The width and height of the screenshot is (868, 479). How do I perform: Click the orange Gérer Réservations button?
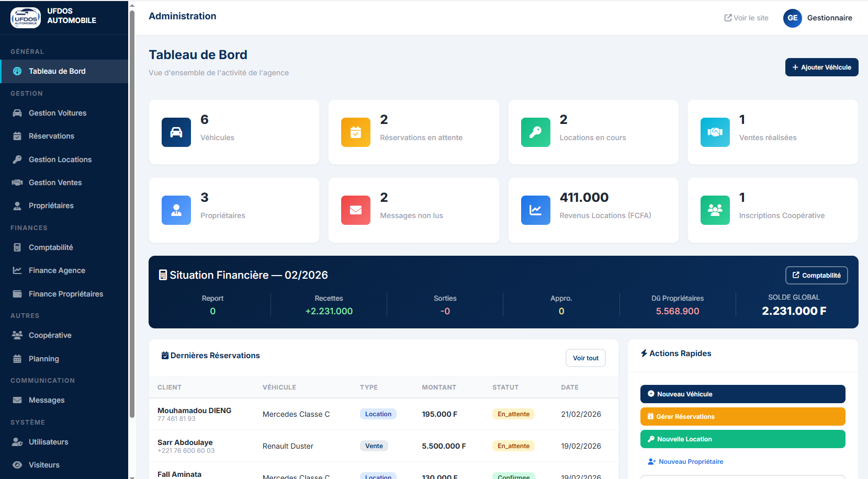[742, 417]
